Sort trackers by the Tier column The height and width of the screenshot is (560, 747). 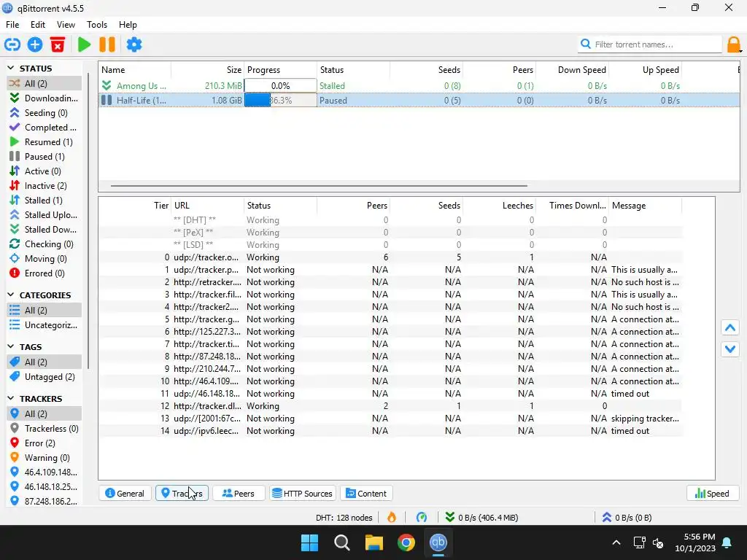click(x=135, y=205)
